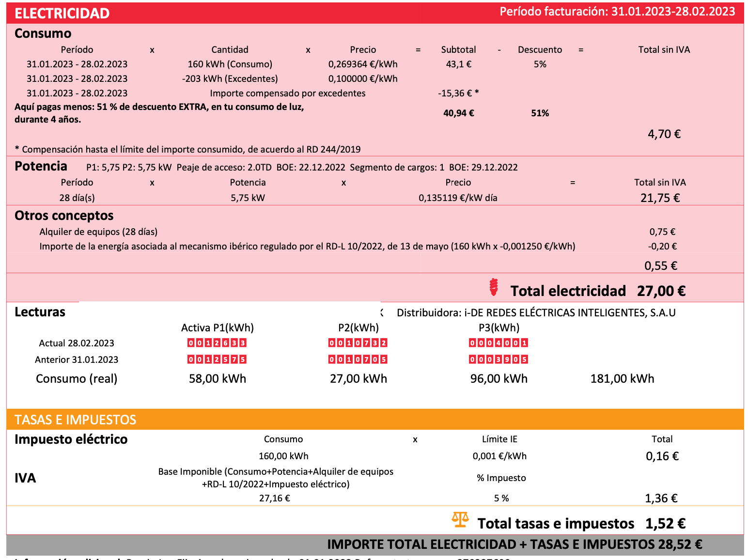Click the 160,00 kWh tax consumption
Screen dimensions: 748x560
click(283, 456)
